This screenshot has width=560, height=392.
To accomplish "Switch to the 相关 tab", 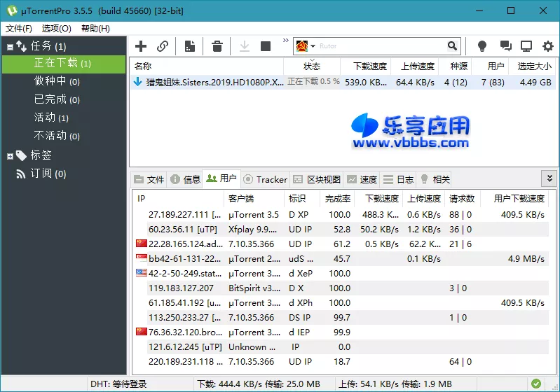I will point(435,179).
